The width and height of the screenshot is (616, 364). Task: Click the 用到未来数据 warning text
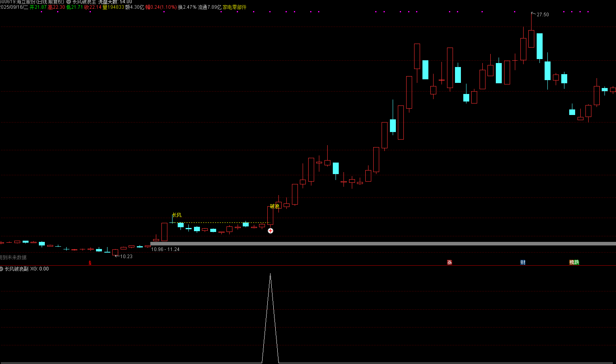pos(13,257)
